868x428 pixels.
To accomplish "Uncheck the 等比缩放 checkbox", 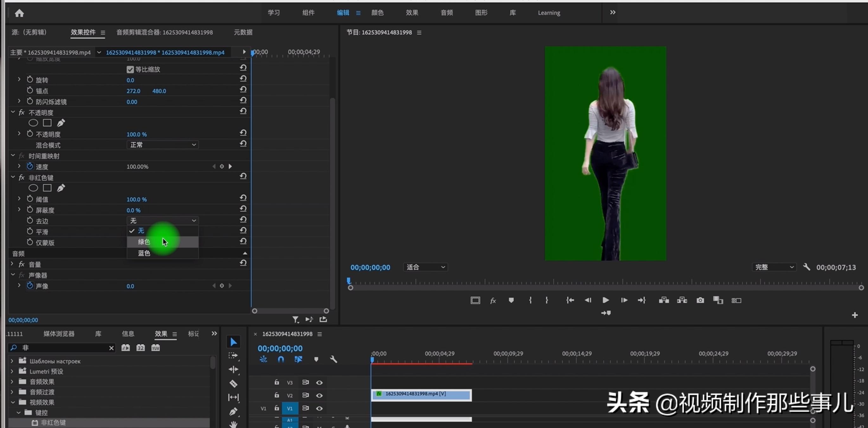I will 131,69.
